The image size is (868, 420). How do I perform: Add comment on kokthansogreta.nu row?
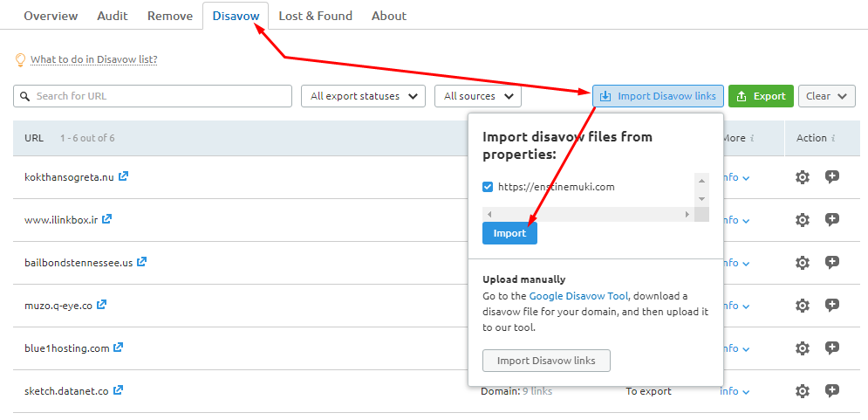tap(832, 177)
